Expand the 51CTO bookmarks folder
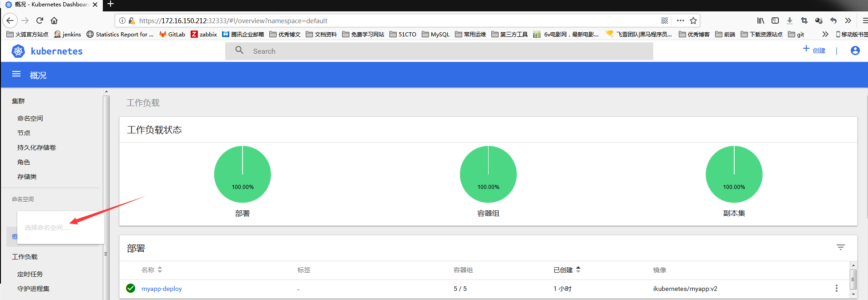This screenshot has height=300, width=868. [x=403, y=34]
